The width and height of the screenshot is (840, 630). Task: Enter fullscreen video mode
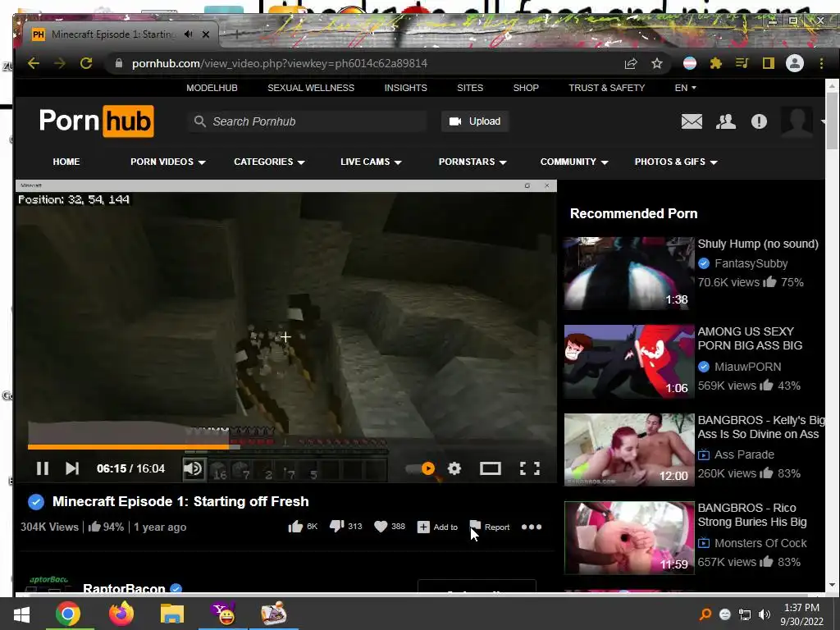coord(530,468)
